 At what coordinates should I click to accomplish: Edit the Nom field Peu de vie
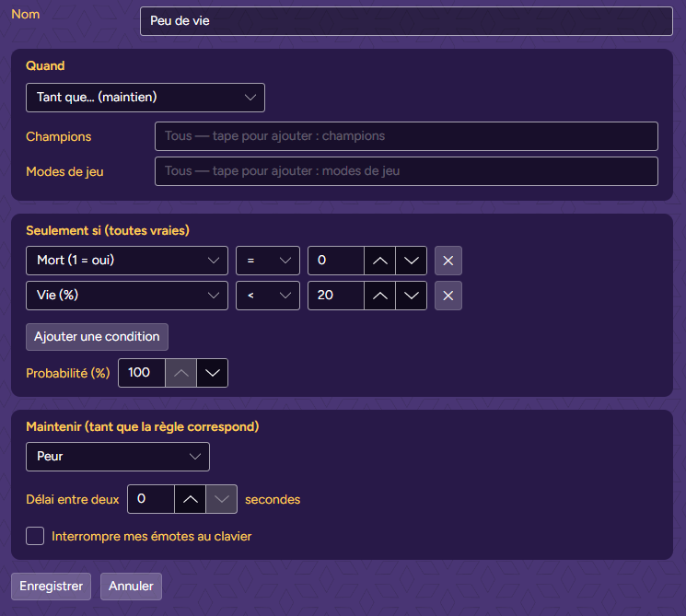(406, 21)
